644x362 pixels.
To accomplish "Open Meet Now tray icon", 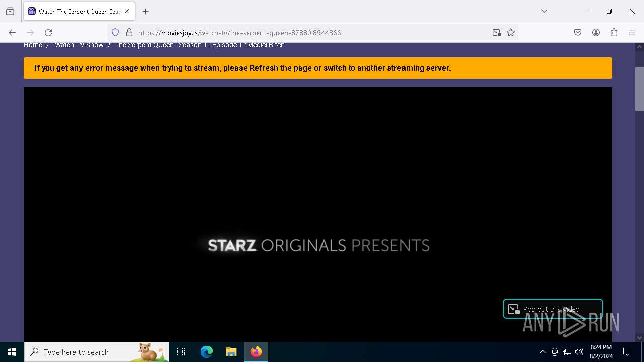I will point(555,352).
